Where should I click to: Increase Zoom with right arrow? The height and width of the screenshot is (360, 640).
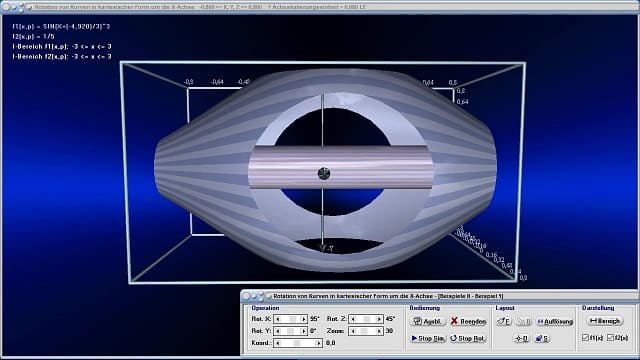(x=379, y=331)
